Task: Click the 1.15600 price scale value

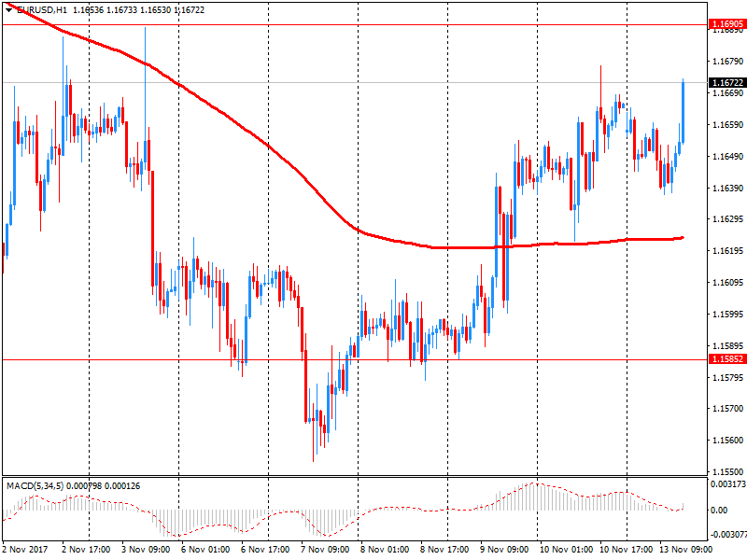Action: click(727, 440)
